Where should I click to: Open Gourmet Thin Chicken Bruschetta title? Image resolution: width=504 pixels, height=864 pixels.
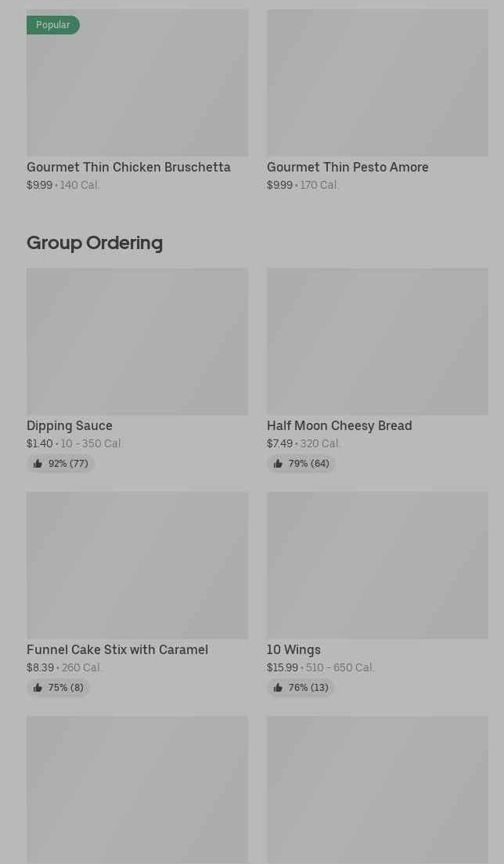[x=128, y=167]
